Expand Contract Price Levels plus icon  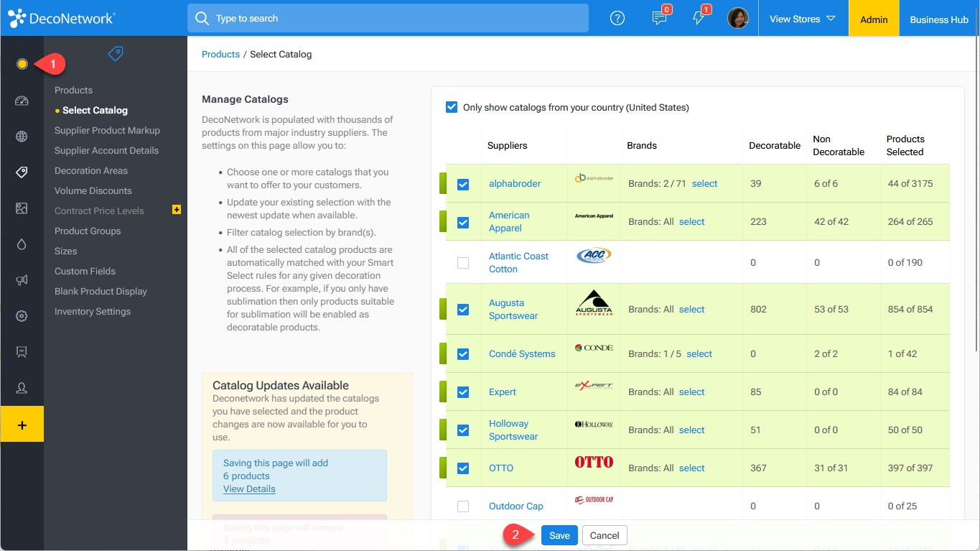click(177, 210)
